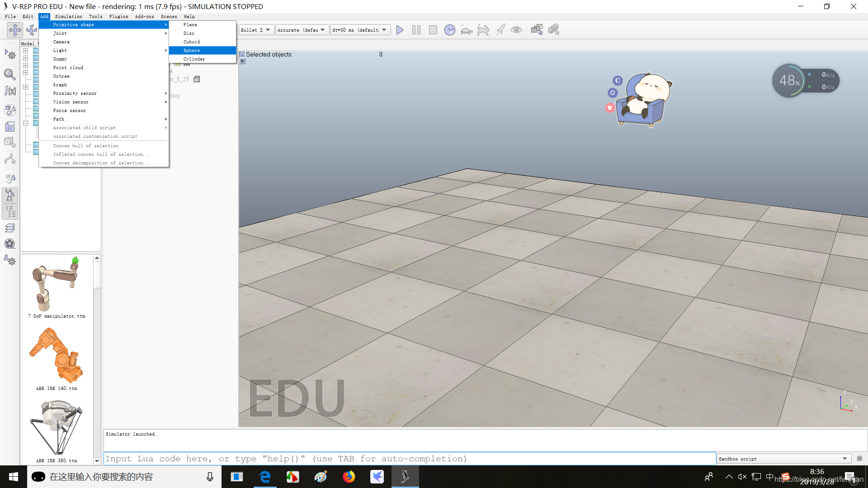Click the real-time simulation toggle icon
The height and width of the screenshot is (488, 868).
[x=449, y=30]
